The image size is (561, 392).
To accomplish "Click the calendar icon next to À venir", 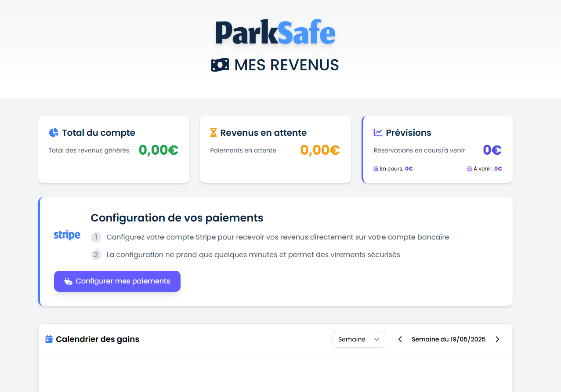I will pyautogui.click(x=469, y=169).
